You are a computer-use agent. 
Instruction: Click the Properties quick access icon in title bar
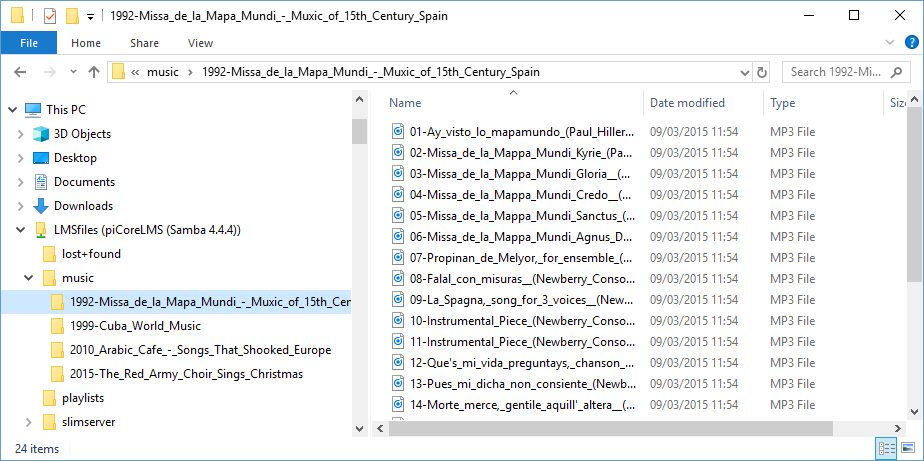tap(50, 16)
